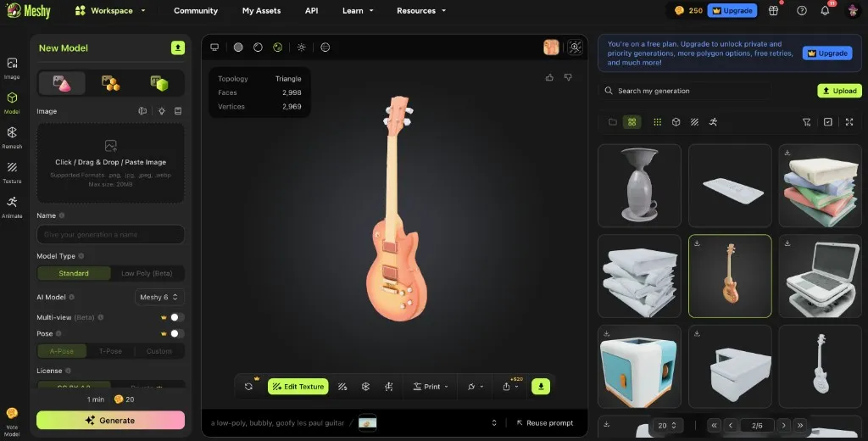
Task: Open the share dropdown with +$20 badge
Action: 510,387
